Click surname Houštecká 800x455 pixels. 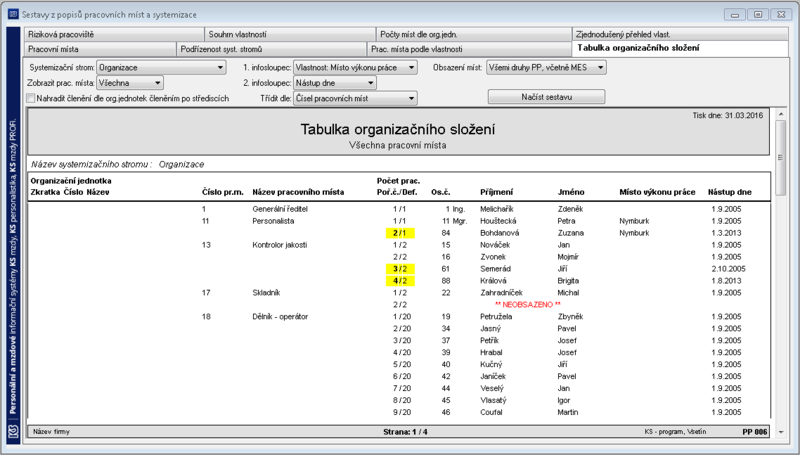(x=498, y=221)
